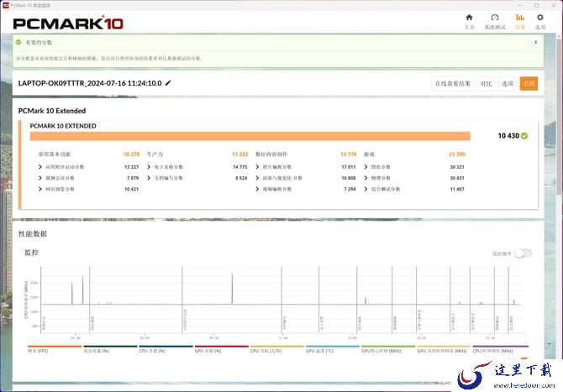This screenshot has height=392, width=563.
Task: Click the 性能数据 performance data heading
Action: pos(33,234)
